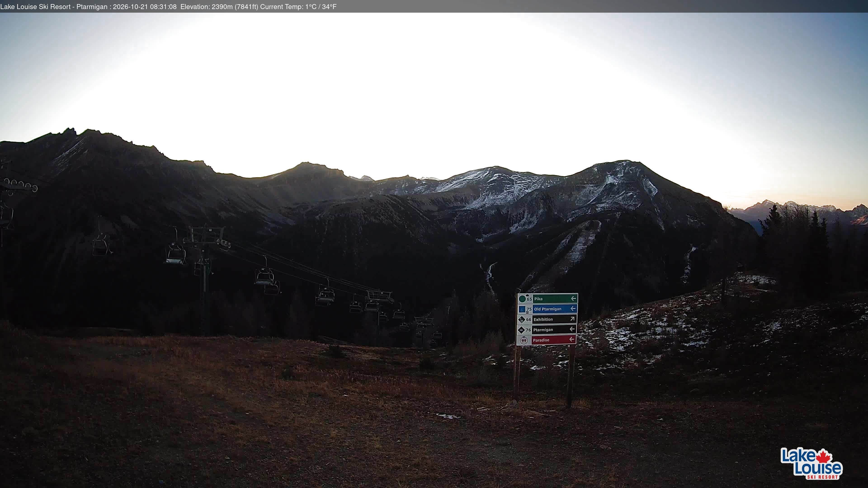Click the 'Current Temp: 1°C / 34°F' text

pyautogui.click(x=298, y=7)
